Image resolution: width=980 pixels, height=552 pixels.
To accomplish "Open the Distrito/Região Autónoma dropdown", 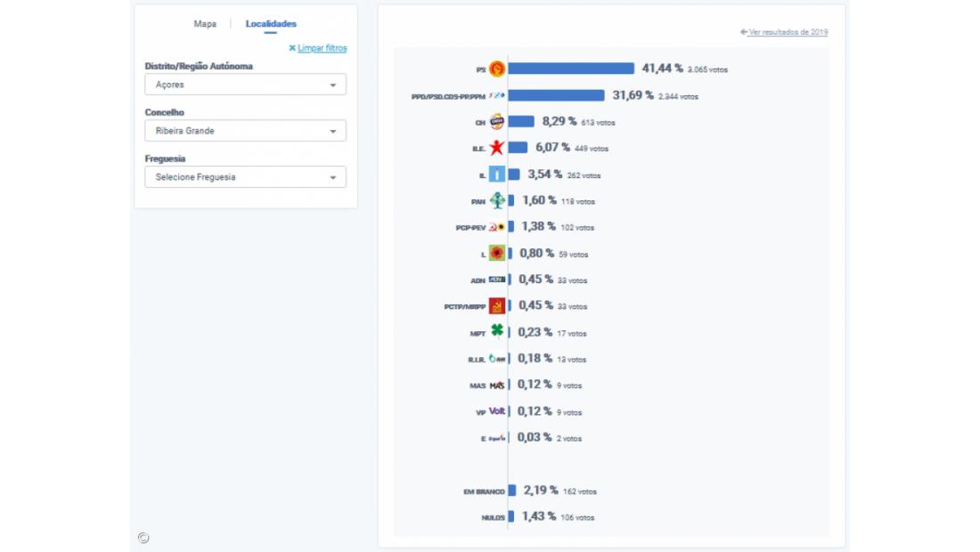I will 245,85.
